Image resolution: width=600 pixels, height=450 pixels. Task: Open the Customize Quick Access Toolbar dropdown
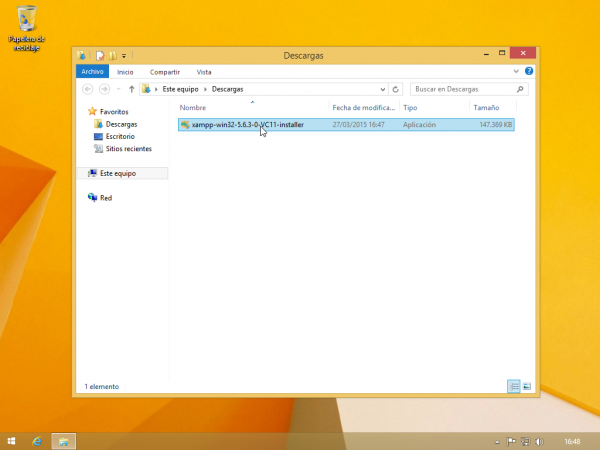(x=124, y=56)
